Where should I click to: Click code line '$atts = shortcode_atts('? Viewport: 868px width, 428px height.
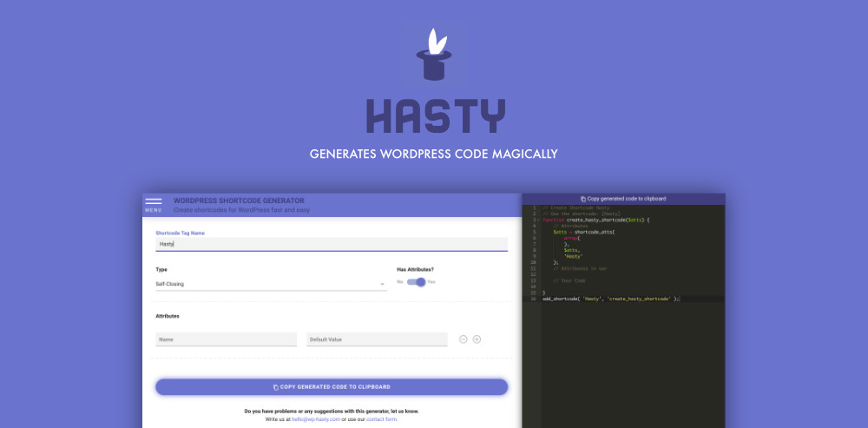[x=584, y=232]
